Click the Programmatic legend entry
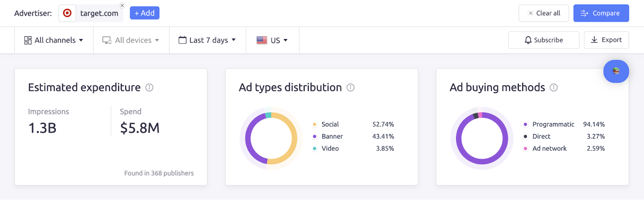Image resolution: width=644 pixels, height=200 pixels. (x=553, y=124)
